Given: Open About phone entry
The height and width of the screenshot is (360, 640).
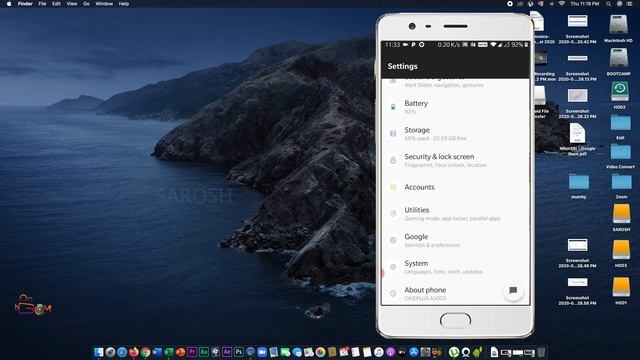Looking at the screenshot, I should (x=455, y=293).
